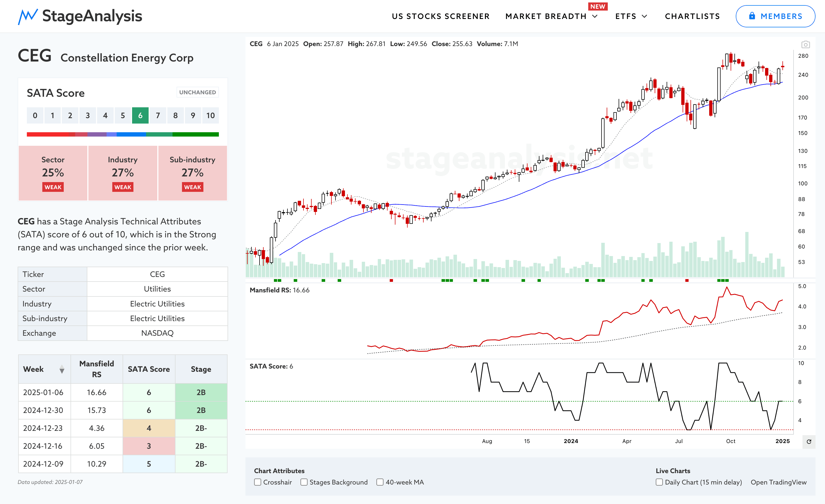This screenshot has width=825, height=504.
Task: Click the 2024 marker on time axis
Action: coord(571,441)
